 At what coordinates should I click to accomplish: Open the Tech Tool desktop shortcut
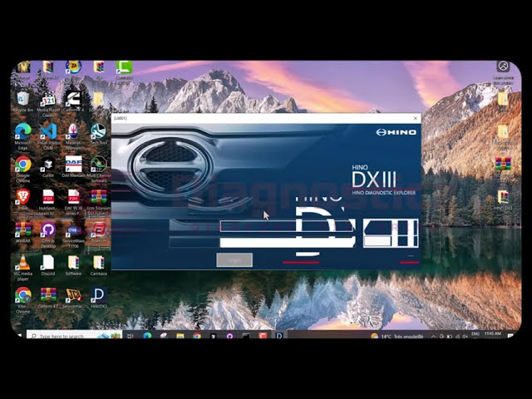coord(99,135)
